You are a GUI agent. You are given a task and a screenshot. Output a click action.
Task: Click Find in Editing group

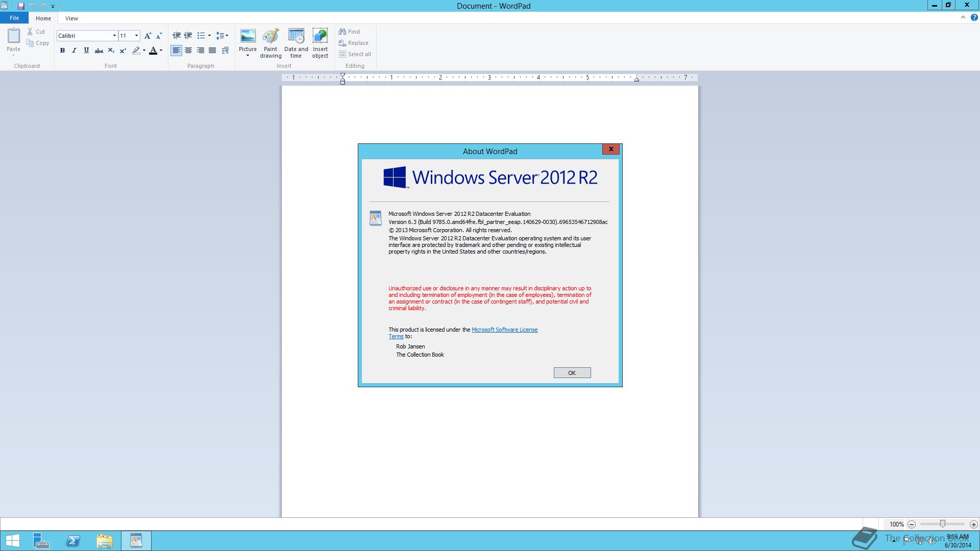[x=349, y=32]
